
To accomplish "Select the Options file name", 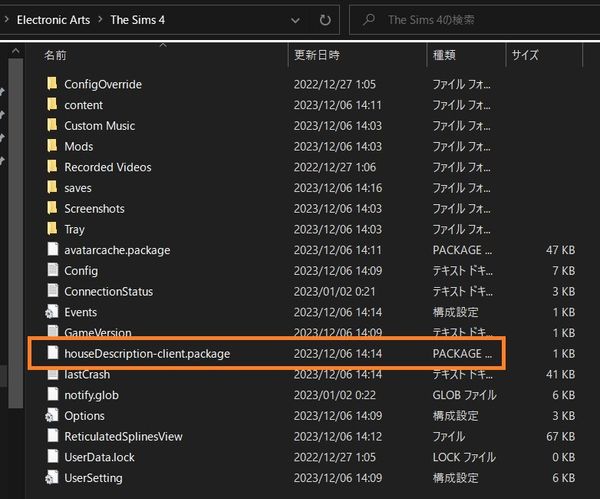I will click(84, 416).
